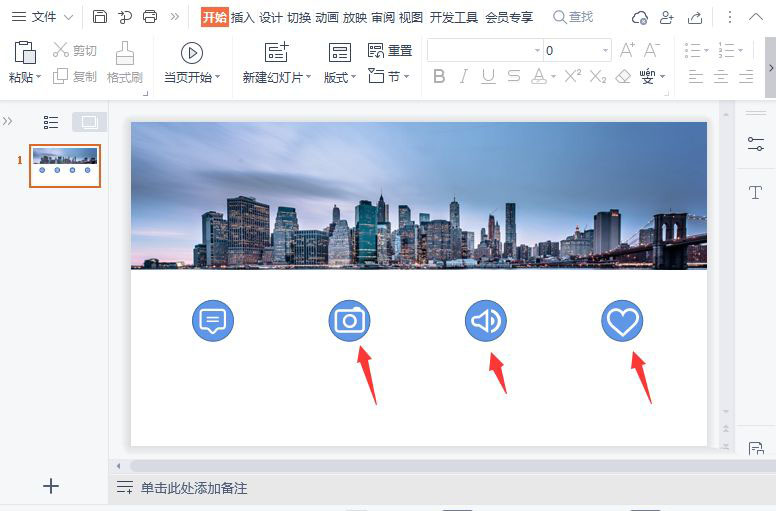The height and width of the screenshot is (511, 776).
Task: Click the 查找 search box
Action: pyautogui.click(x=573, y=17)
